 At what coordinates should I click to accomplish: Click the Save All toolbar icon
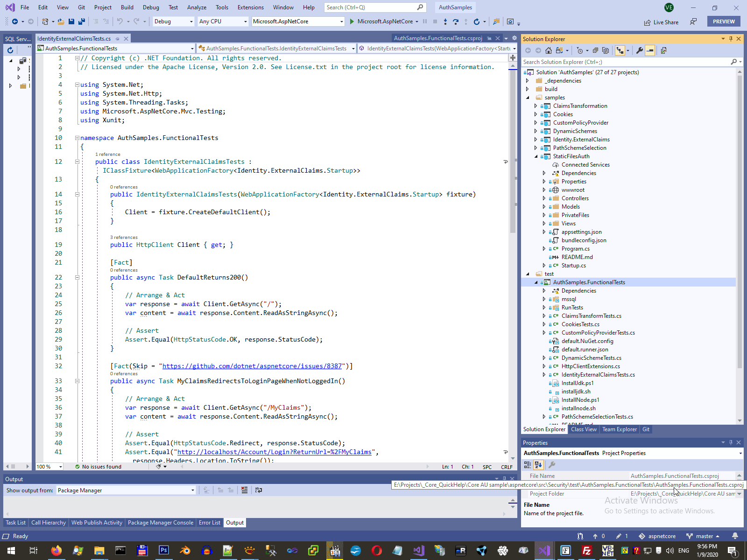pyautogui.click(x=81, y=21)
